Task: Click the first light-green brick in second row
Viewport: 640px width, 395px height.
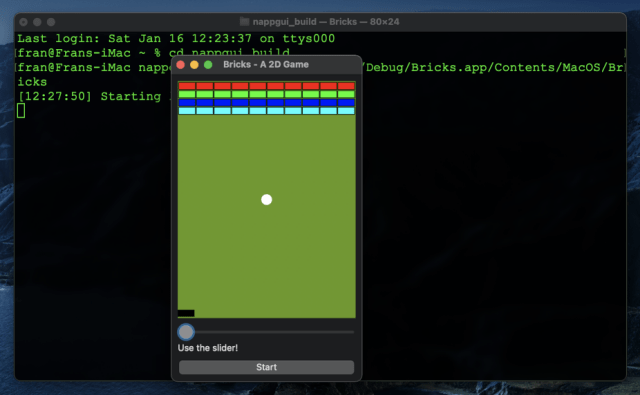Action: point(187,94)
